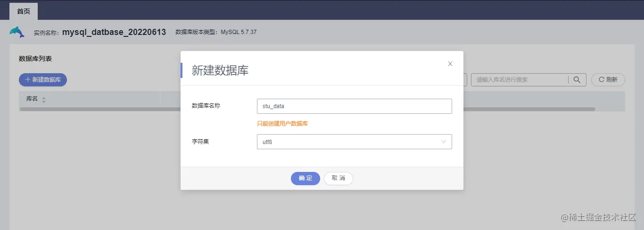Click instance name mysql_datbase_20220613

pos(114,32)
